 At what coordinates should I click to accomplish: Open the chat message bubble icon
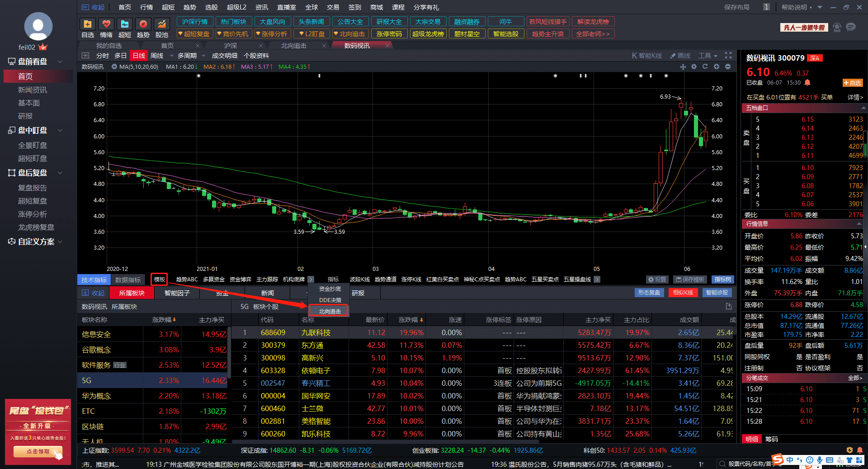(x=851, y=27)
